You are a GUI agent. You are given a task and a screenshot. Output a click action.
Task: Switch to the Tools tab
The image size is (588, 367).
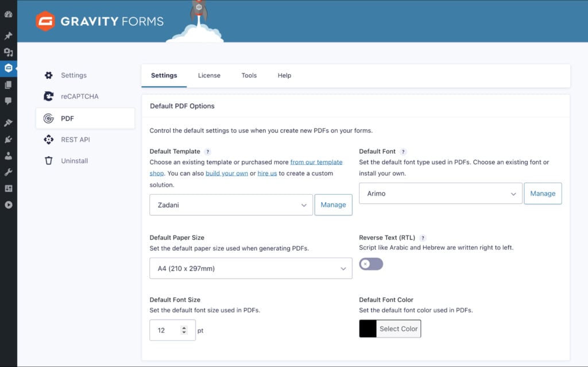pos(249,75)
